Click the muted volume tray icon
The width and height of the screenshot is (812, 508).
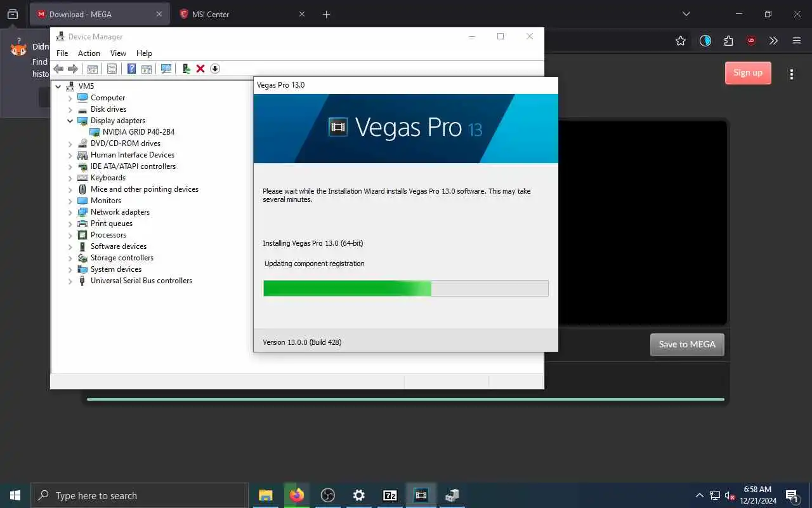coord(730,496)
